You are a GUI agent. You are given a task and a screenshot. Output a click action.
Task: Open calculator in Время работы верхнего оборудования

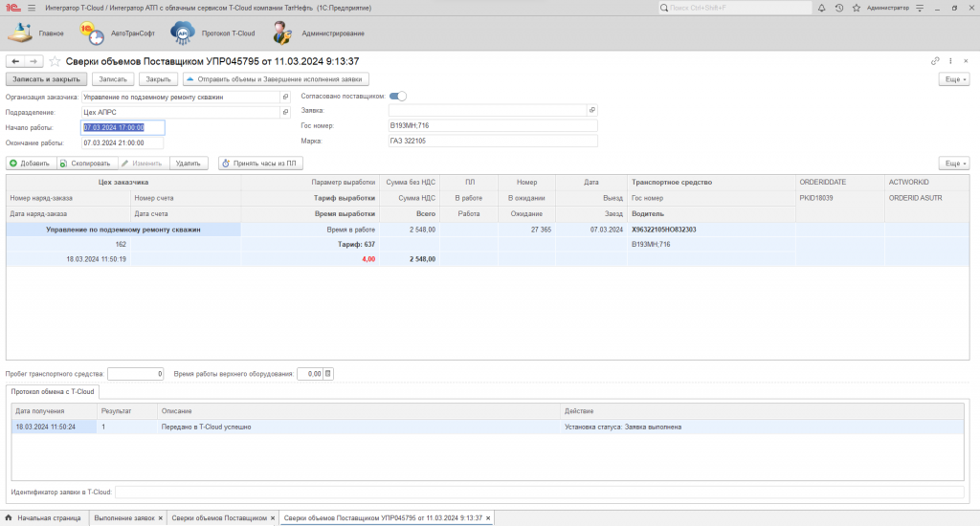328,374
